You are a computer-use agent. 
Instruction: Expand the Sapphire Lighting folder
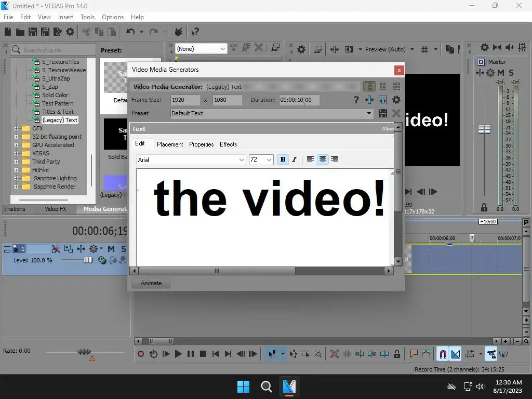16,178
